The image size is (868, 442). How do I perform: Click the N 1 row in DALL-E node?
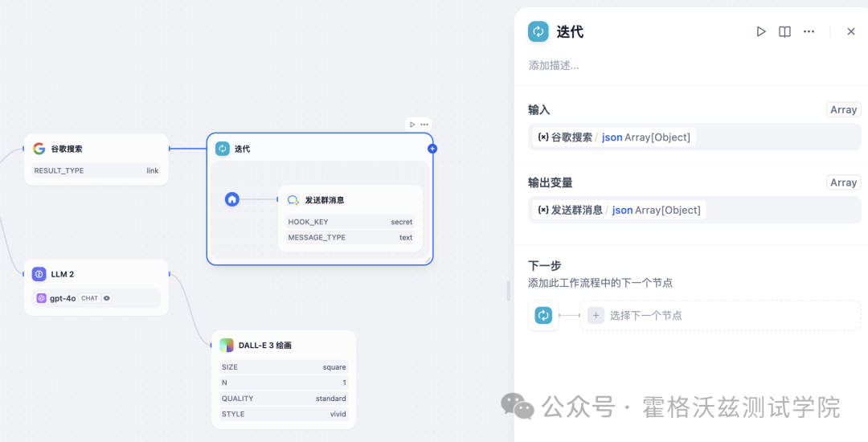pos(284,383)
